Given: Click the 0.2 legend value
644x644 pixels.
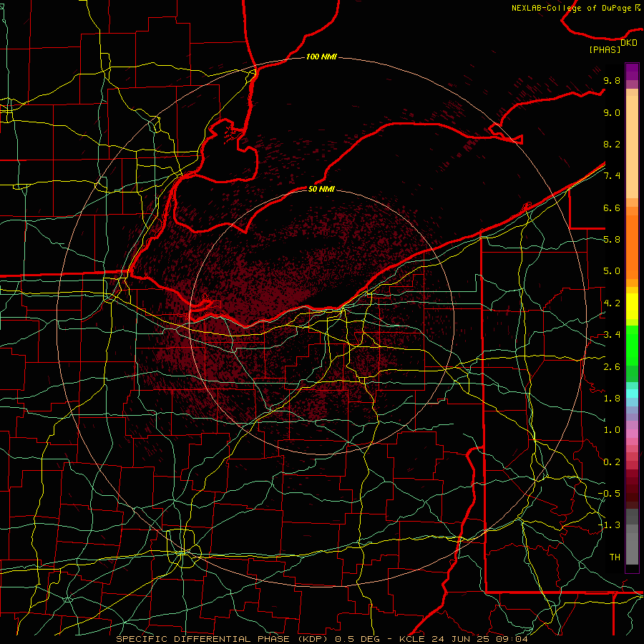Looking at the screenshot, I should tap(612, 462).
